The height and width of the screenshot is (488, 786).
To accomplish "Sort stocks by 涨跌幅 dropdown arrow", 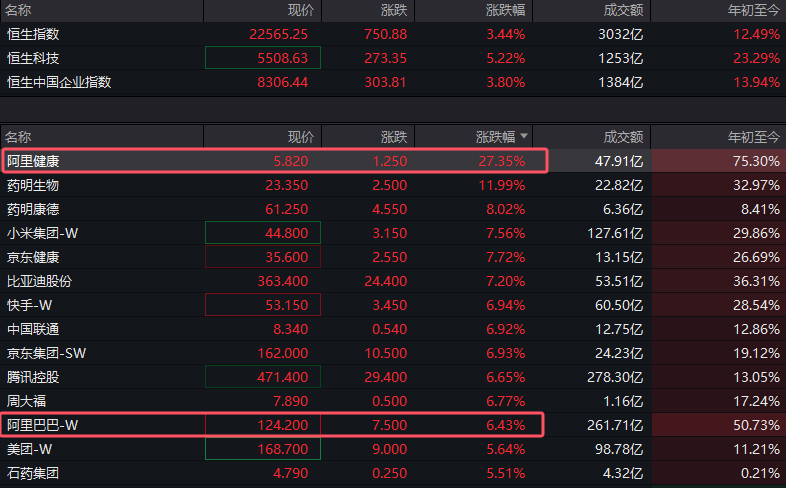I will 524,136.
